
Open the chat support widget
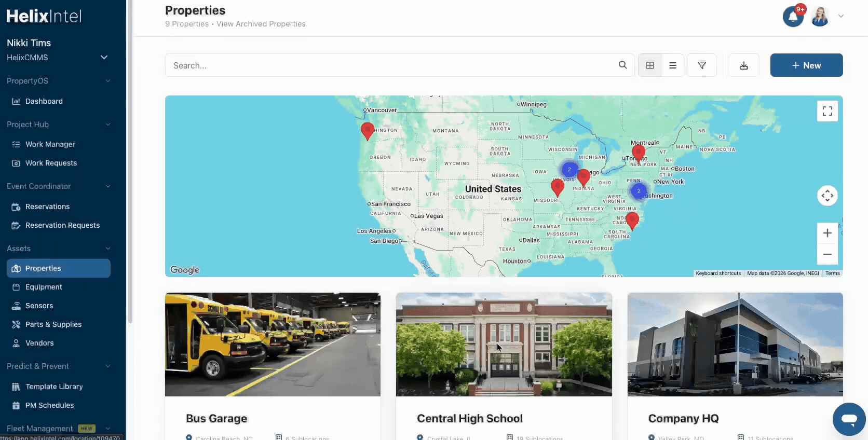[x=849, y=419]
